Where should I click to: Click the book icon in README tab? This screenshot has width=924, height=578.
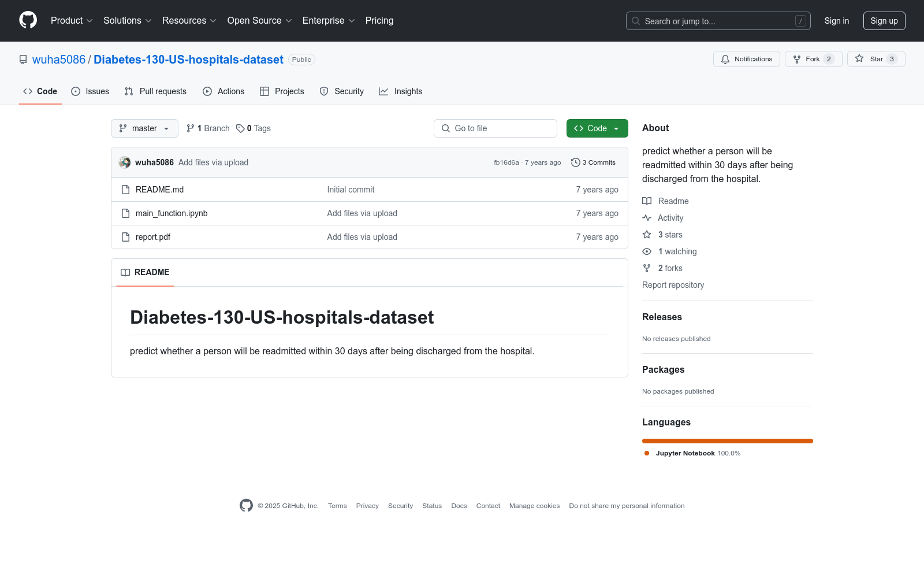[125, 272]
